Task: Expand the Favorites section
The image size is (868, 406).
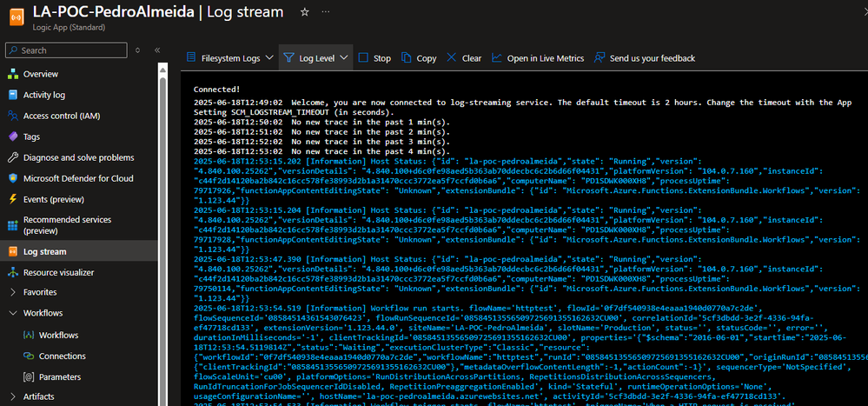Action: (13, 292)
